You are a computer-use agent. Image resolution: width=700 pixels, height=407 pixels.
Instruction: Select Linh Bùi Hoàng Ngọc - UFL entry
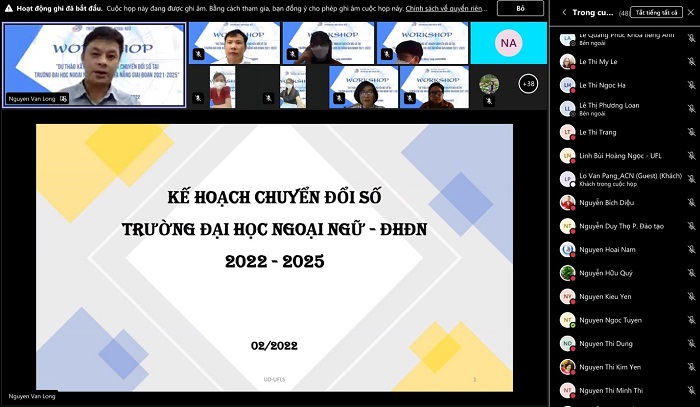click(620, 156)
